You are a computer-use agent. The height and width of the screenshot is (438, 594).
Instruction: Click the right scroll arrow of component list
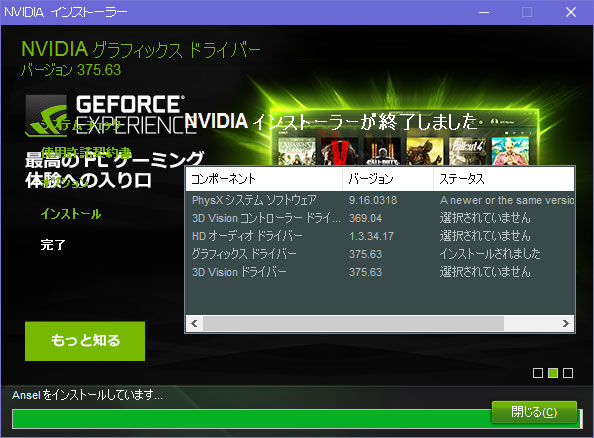tap(566, 324)
